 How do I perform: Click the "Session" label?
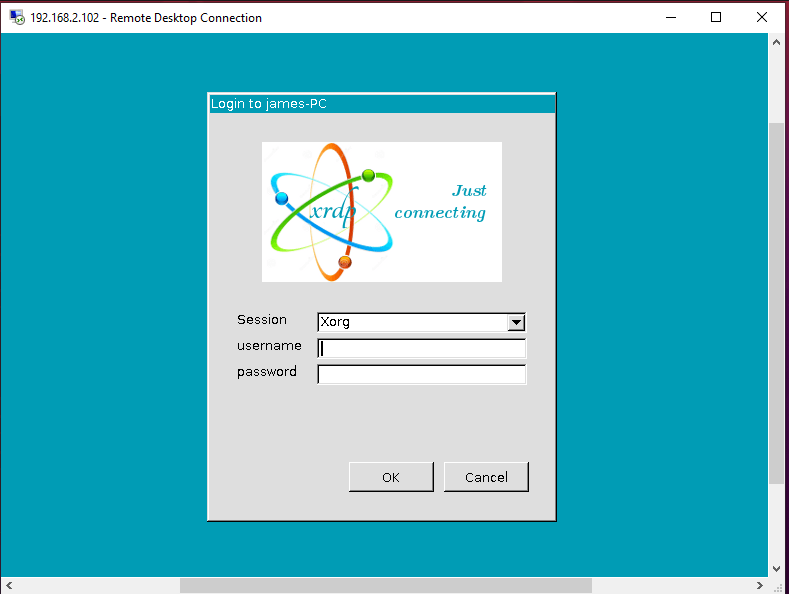(262, 320)
